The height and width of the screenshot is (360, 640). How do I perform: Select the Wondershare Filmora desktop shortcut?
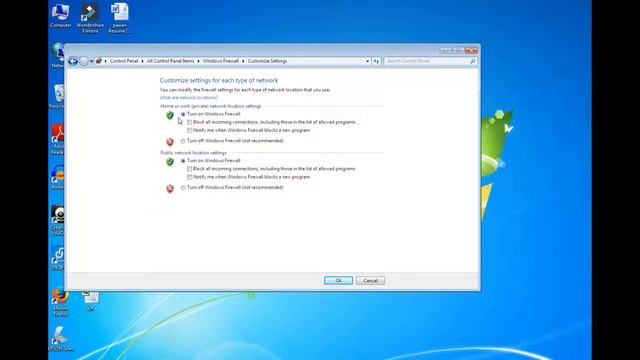(90, 18)
